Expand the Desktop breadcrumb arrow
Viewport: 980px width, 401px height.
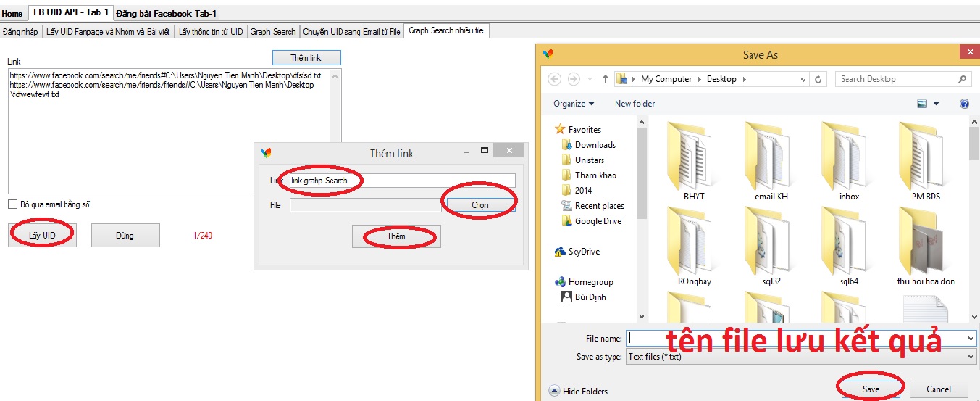744,79
